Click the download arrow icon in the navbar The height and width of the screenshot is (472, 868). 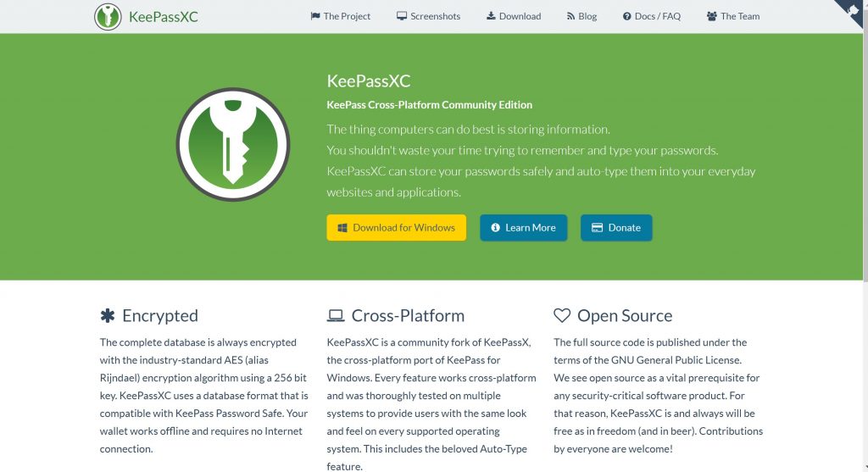pos(491,16)
